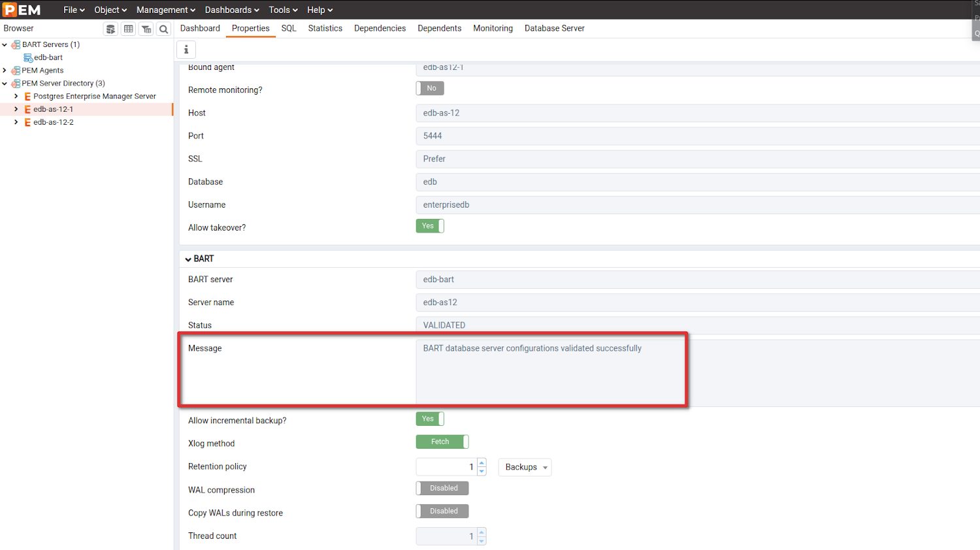Open the View Data table icon
The width and height of the screenshot is (980, 550).
coord(129,29)
